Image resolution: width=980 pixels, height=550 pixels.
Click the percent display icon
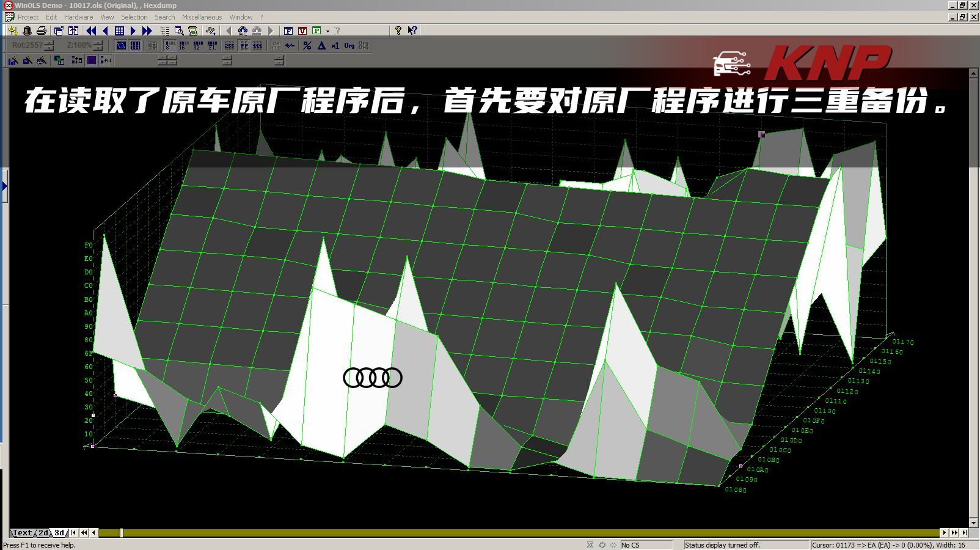(x=307, y=45)
